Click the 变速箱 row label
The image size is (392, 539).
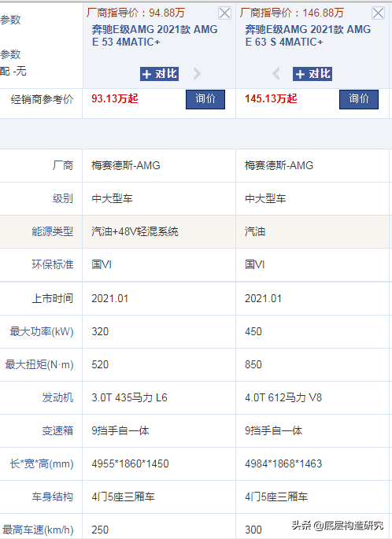57,430
